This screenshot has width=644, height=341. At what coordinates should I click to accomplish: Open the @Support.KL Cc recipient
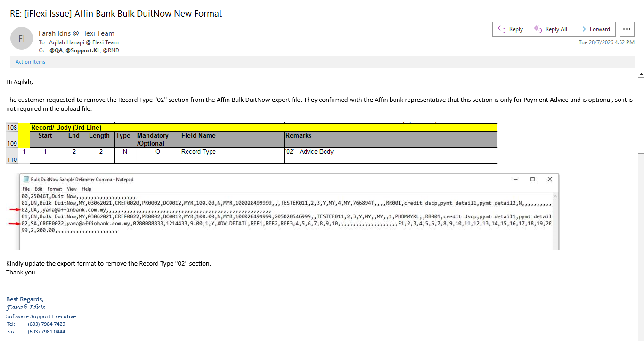[x=83, y=50]
